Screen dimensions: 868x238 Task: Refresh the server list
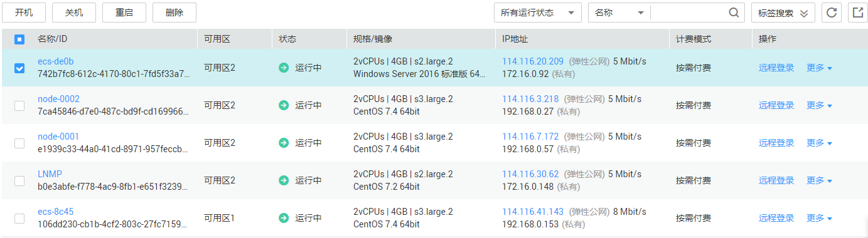[832, 13]
